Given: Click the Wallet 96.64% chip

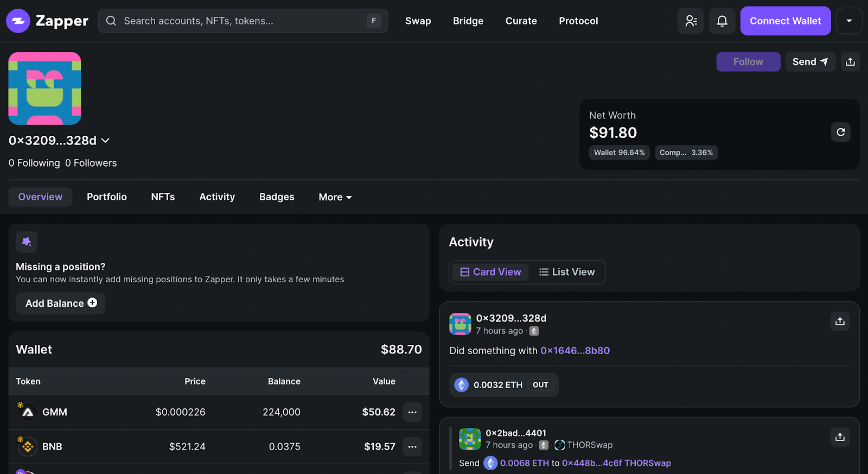Looking at the screenshot, I should click(x=619, y=153).
